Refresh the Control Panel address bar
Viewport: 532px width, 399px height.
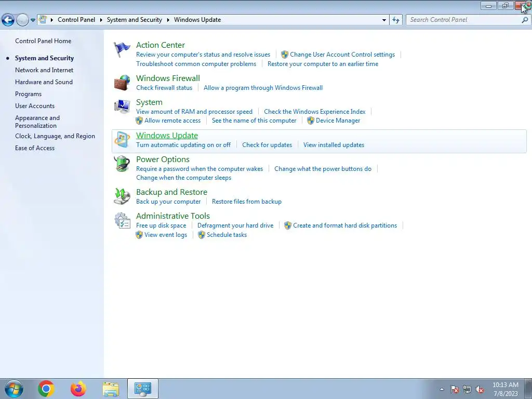click(396, 20)
